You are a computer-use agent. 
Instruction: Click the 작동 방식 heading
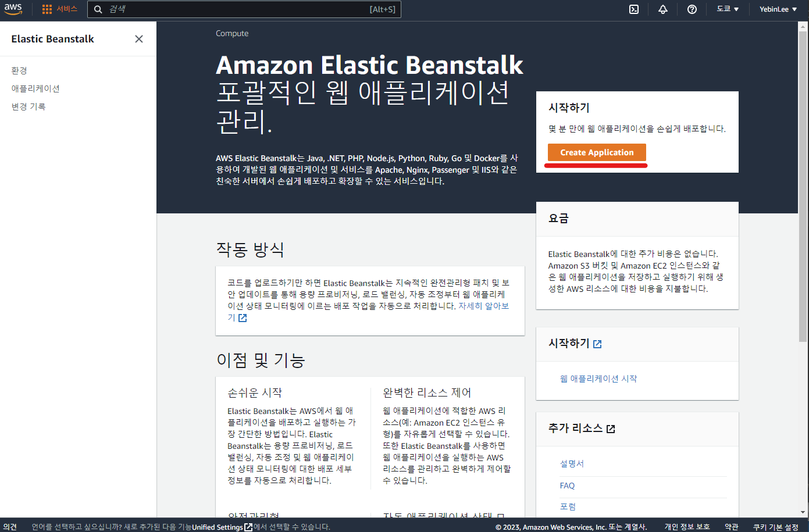click(250, 249)
